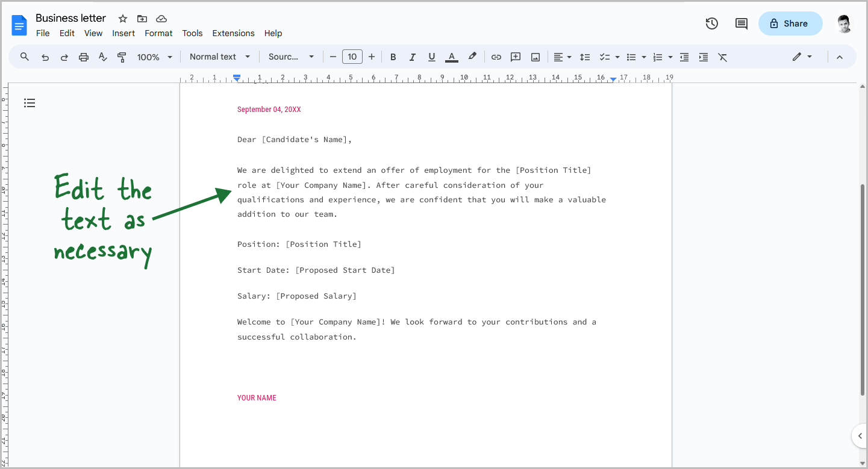Viewport: 868px width, 469px height.
Task: Toggle bold formatting
Action: [x=393, y=57]
